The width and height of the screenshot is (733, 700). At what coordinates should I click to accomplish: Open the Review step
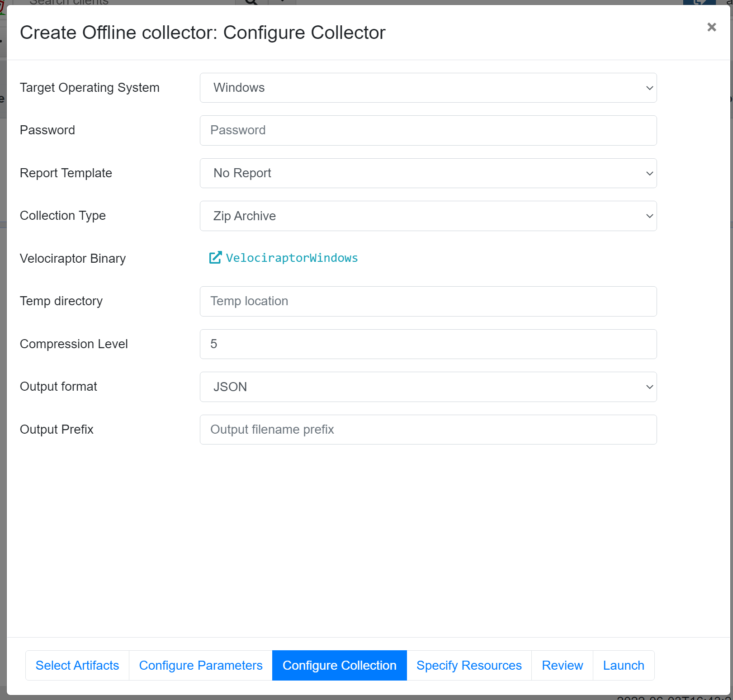[562, 665]
